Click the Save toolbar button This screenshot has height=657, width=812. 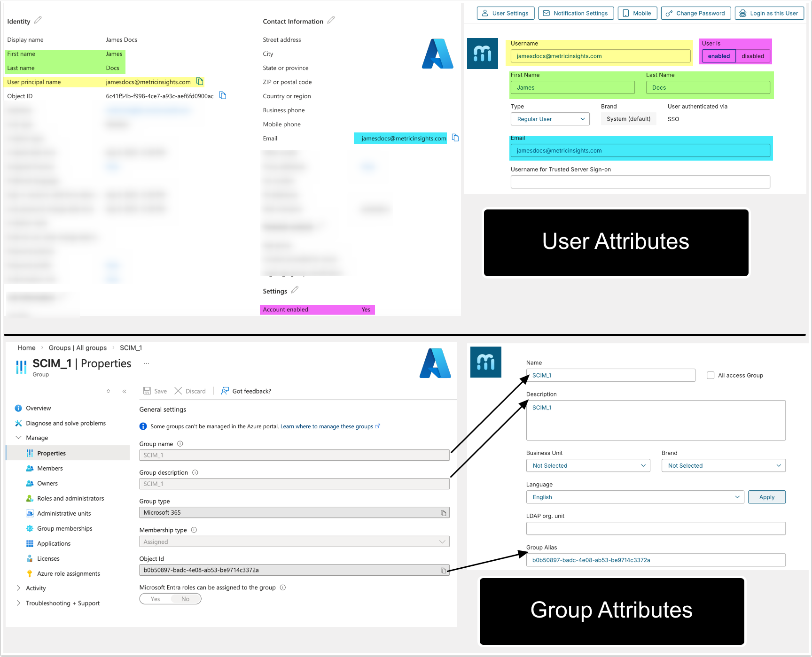155,391
